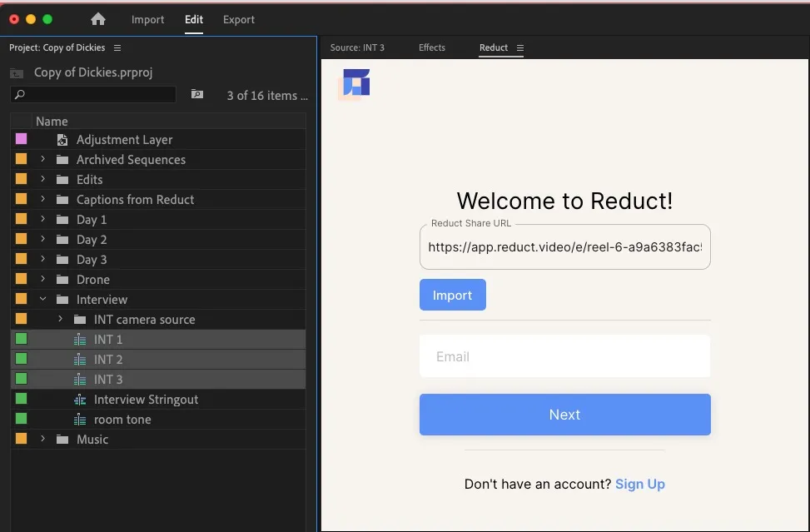Click the Next button

click(564, 414)
